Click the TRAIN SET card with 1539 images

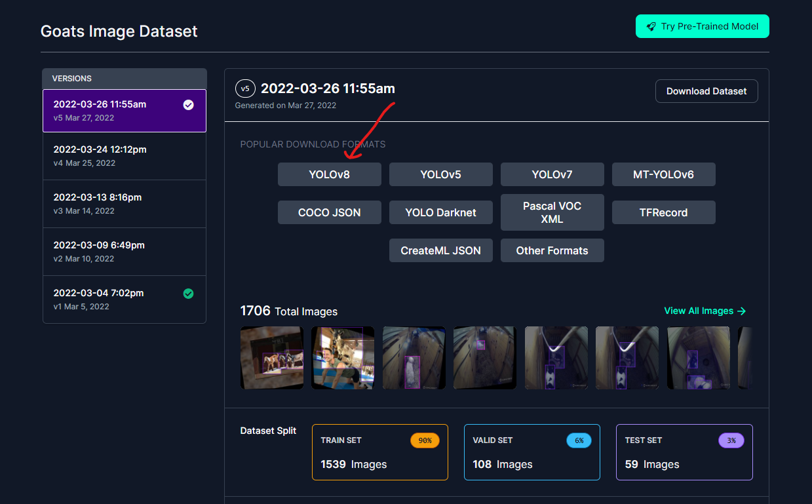coord(380,452)
